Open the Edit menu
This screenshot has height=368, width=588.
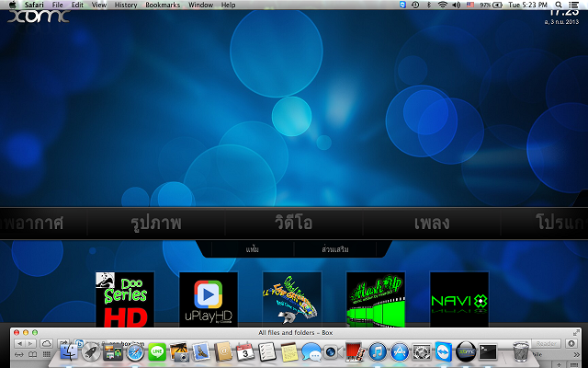77,5
